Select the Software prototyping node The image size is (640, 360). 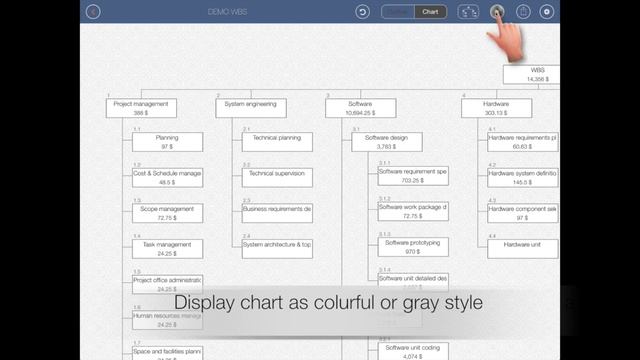pyautogui.click(x=413, y=247)
